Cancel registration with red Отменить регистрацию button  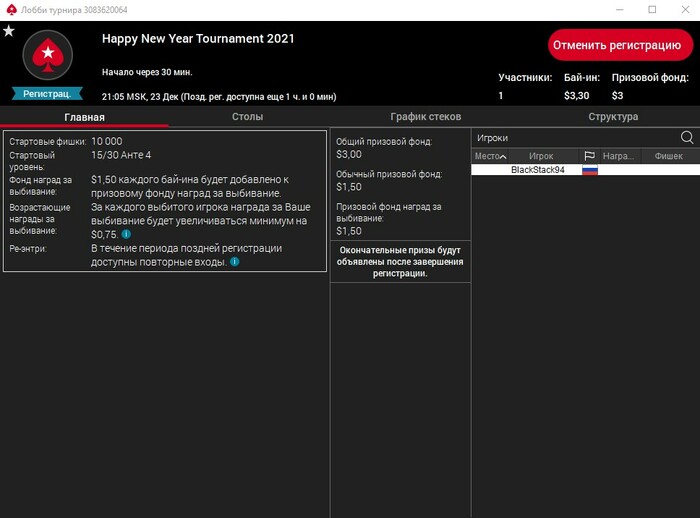[621, 45]
